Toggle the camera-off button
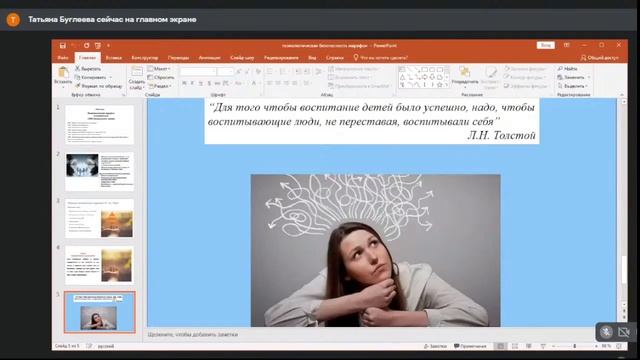640x360 pixels. (624, 332)
